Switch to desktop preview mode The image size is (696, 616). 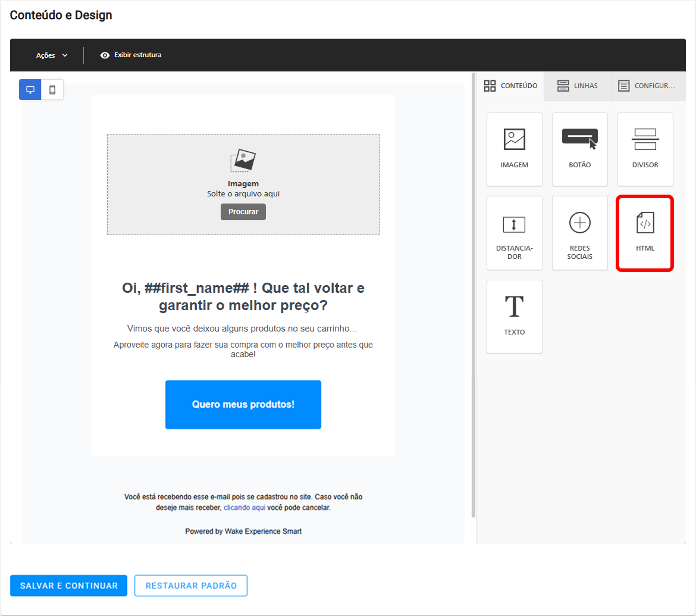(30, 90)
